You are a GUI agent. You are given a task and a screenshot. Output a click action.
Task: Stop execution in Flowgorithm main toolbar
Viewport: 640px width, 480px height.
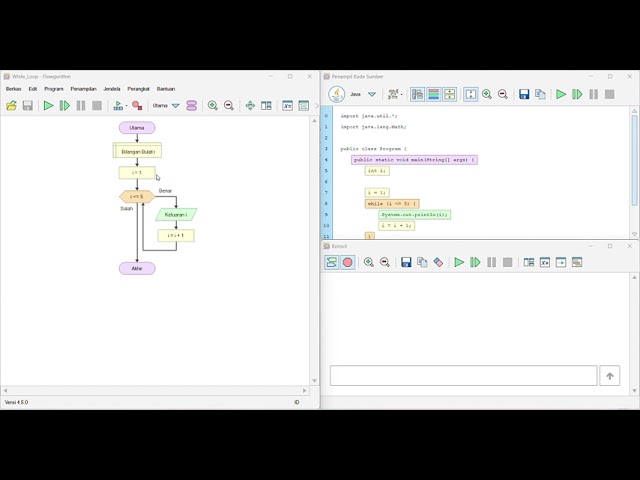(x=97, y=106)
